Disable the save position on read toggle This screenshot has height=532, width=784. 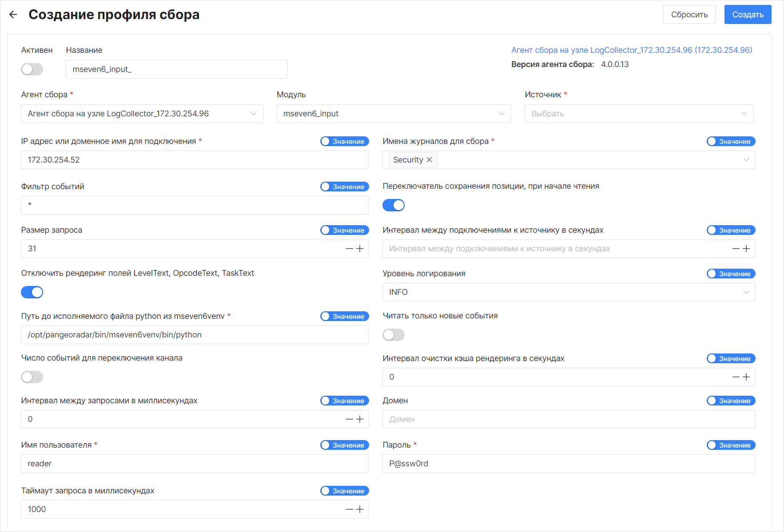point(394,205)
